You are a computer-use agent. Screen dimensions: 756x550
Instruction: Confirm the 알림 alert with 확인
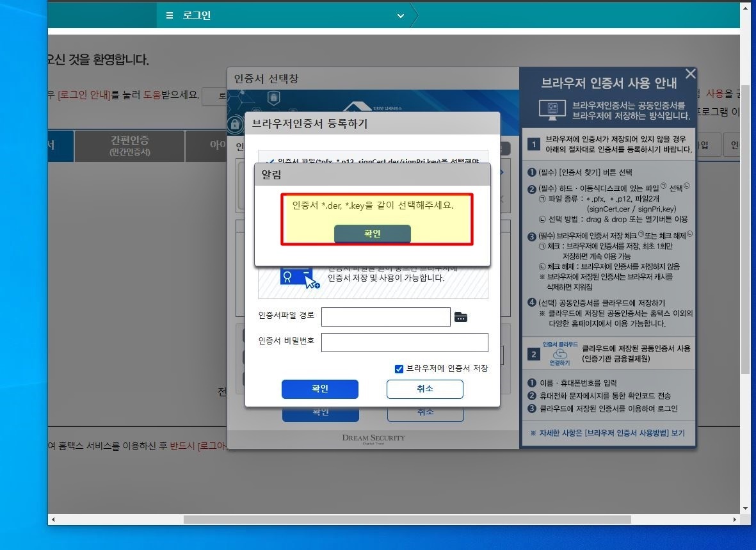[x=372, y=234]
